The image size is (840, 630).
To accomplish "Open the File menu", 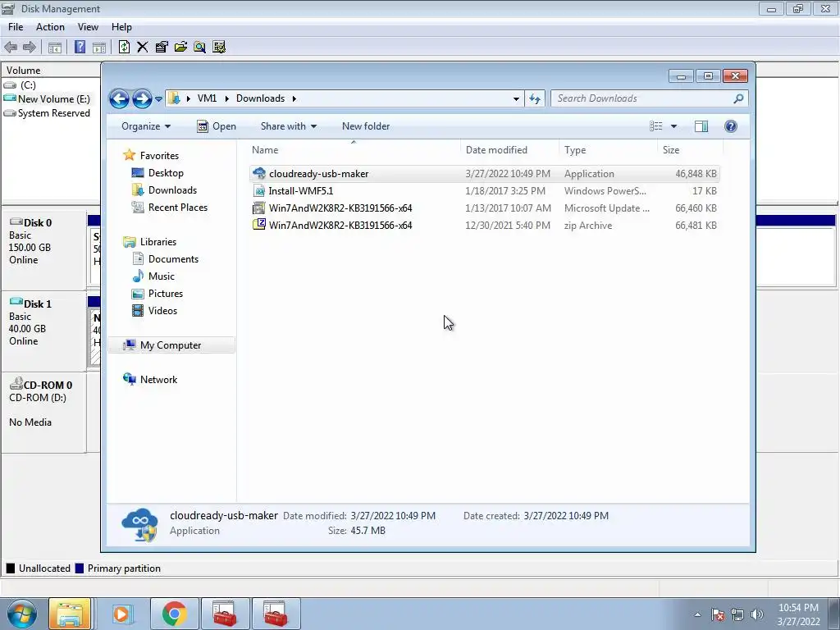I will click(x=16, y=27).
